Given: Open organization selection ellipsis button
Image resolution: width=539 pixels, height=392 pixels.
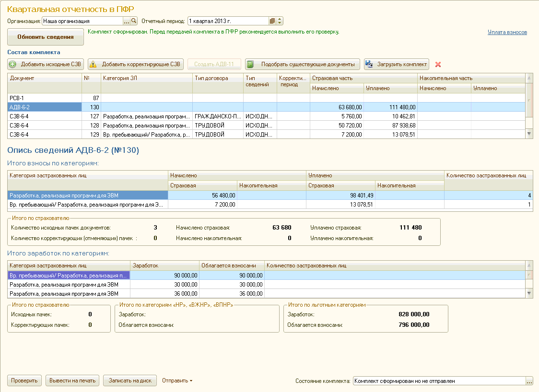Looking at the screenshot, I should (127, 21).
